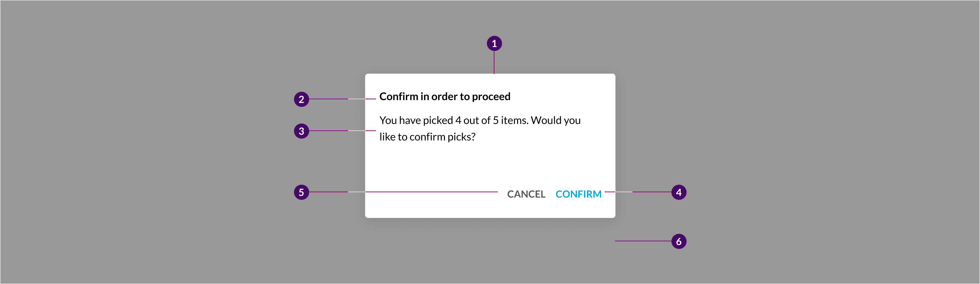Image resolution: width=980 pixels, height=284 pixels.
Task: Click the word "proceed" in the dialog title
Action: coord(491,96)
